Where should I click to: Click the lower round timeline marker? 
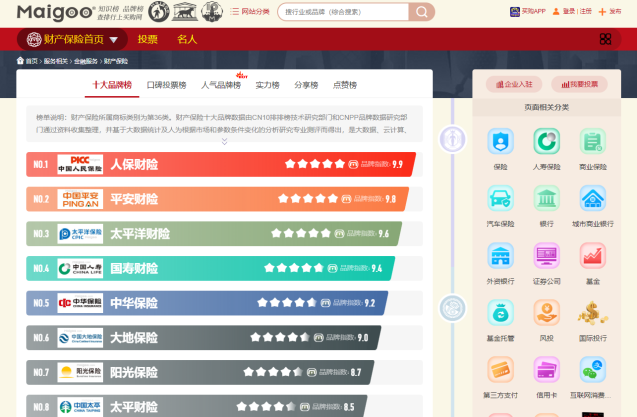click(x=453, y=308)
